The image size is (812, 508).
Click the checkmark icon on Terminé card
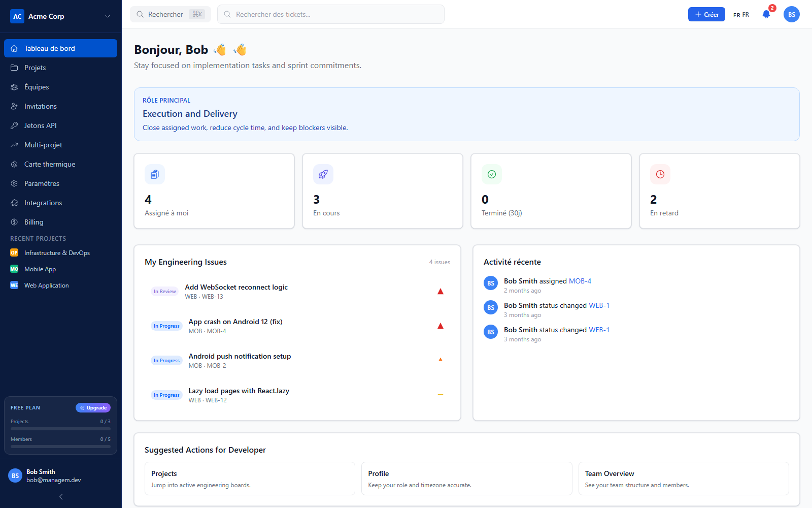point(492,174)
